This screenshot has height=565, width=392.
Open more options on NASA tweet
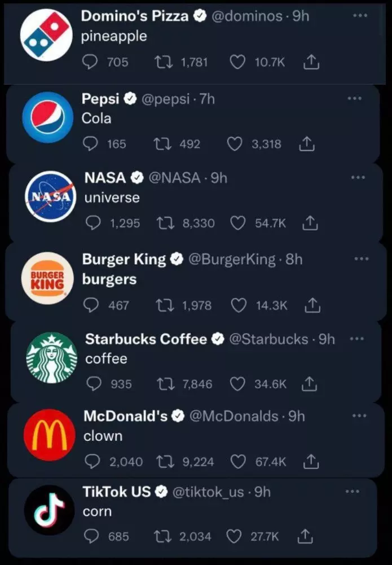point(358,177)
